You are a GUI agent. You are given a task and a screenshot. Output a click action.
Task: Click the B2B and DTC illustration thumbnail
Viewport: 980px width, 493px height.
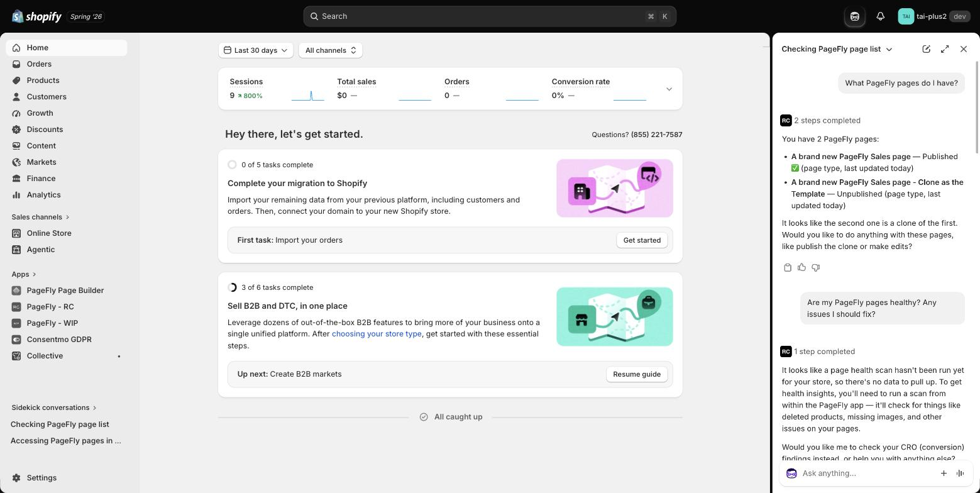pos(615,317)
